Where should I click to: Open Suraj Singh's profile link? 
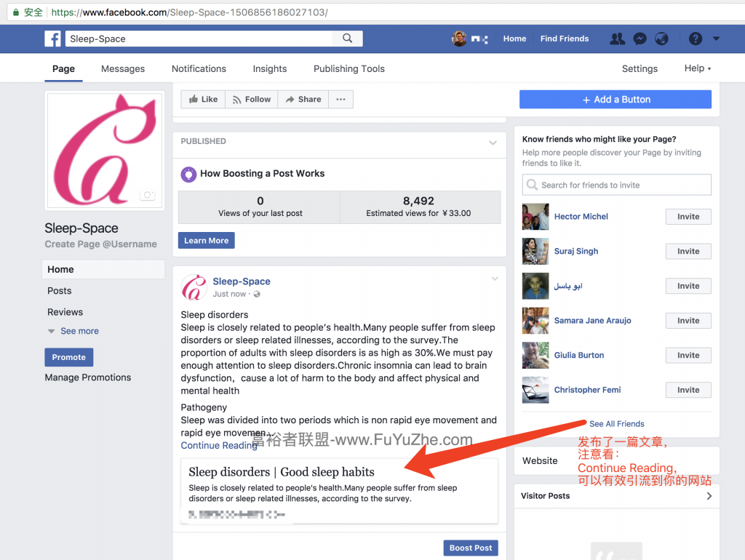tap(576, 251)
